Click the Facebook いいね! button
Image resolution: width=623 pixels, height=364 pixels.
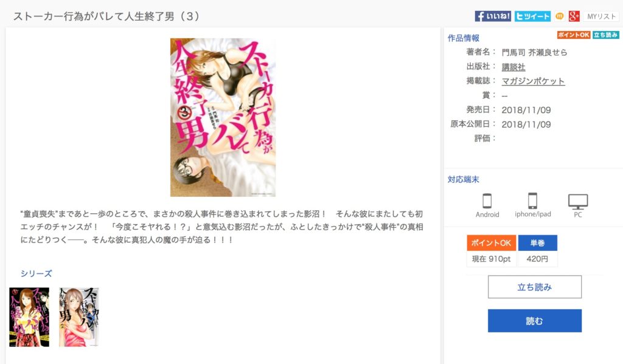click(x=493, y=16)
